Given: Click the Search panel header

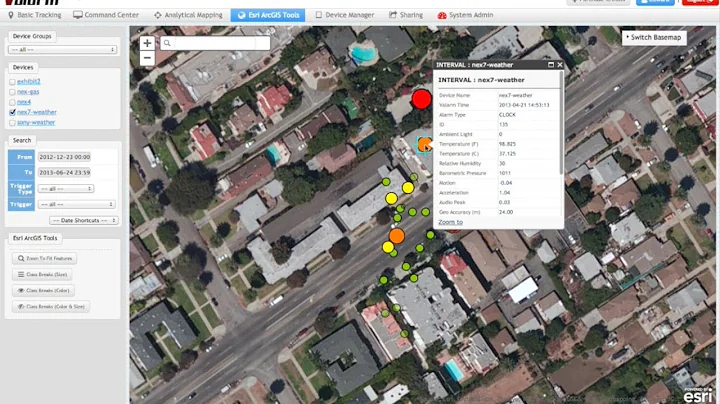Looking at the screenshot, I should click(x=22, y=140).
